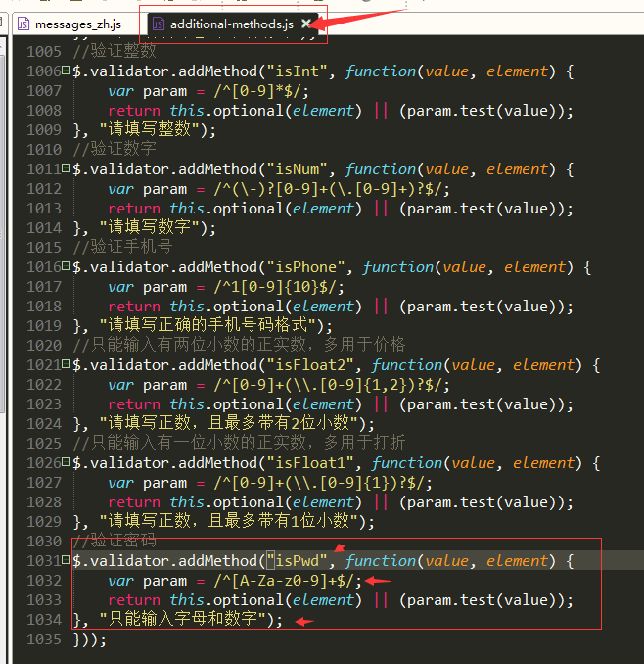Click the closing })); on line 1035

click(89, 639)
